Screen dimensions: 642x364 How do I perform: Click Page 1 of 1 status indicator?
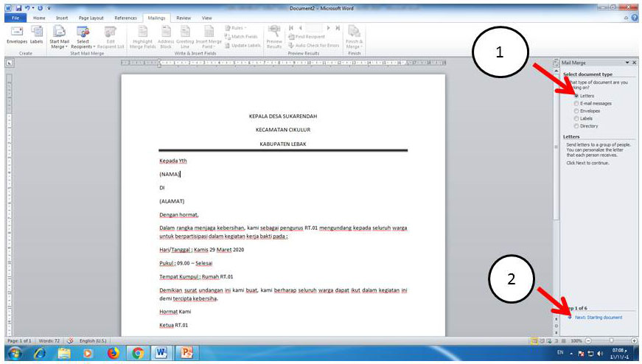19,340
